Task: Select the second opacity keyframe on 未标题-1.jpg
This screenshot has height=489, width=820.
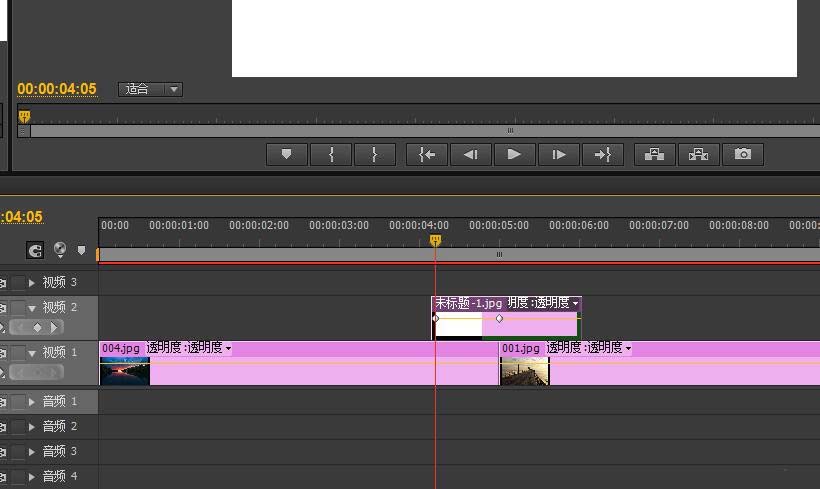Action: (499, 318)
